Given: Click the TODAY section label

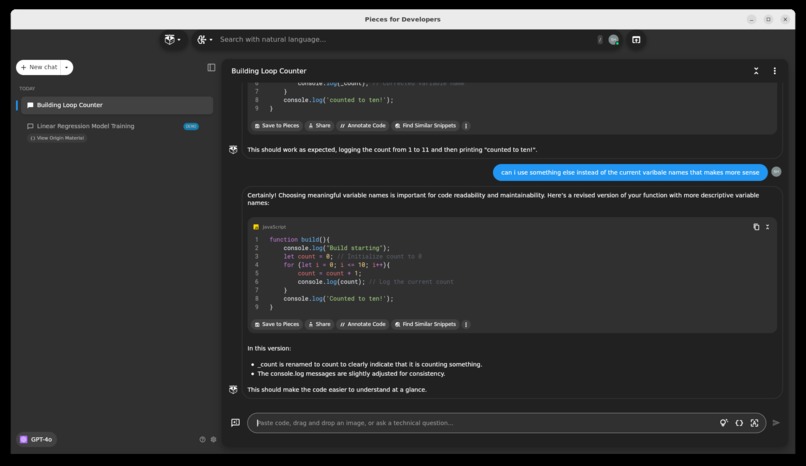Looking at the screenshot, I should [x=27, y=88].
